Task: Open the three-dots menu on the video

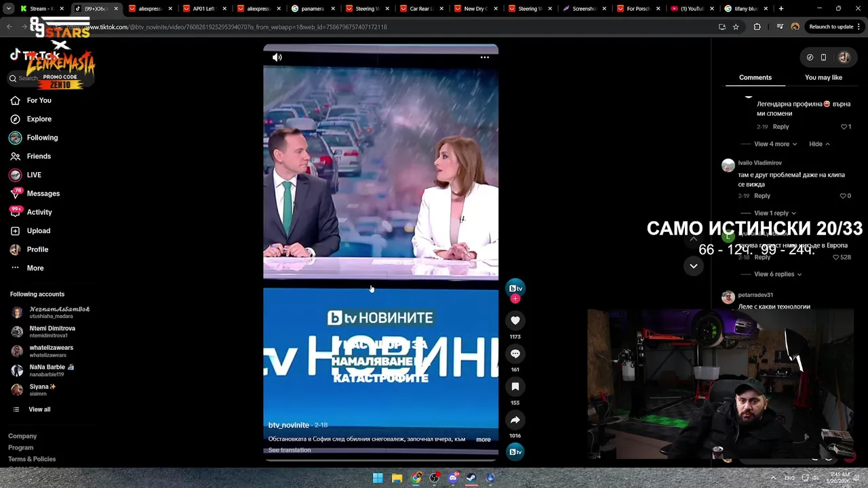Action: [484, 58]
